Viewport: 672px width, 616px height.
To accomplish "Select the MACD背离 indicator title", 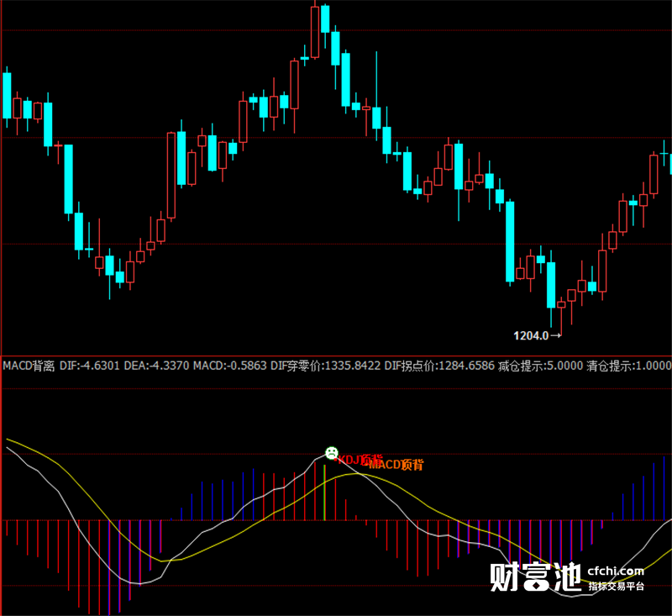I will click(29, 366).
